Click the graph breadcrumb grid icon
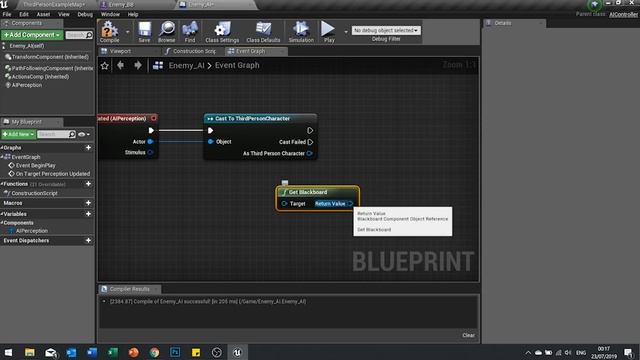Viewport: 640px width, 360px height. pos(158,65)
